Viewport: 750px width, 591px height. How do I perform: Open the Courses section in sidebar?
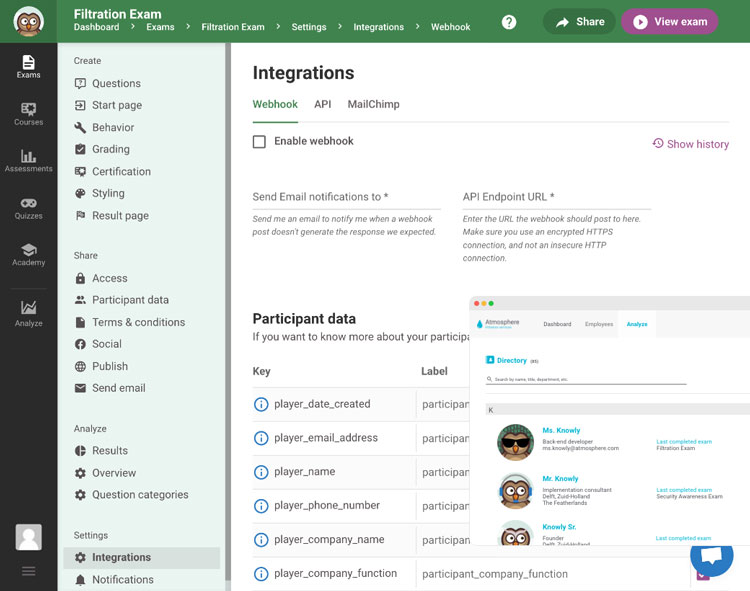pos(28,113)
